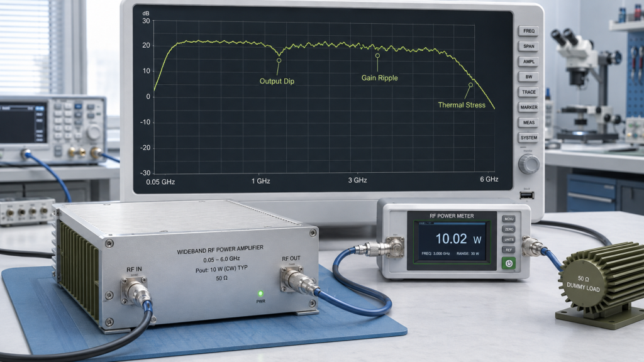Click the '0' value on dB axis
Image resolution: width=644 pixels, height=362 pixels.
[148, 97]
